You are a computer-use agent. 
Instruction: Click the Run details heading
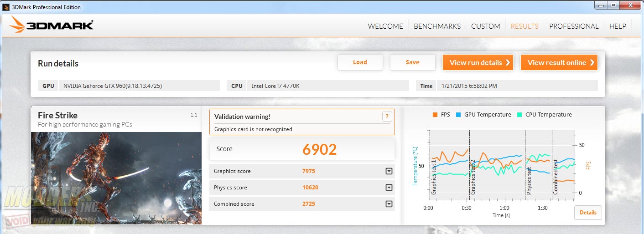click(58, 63)
